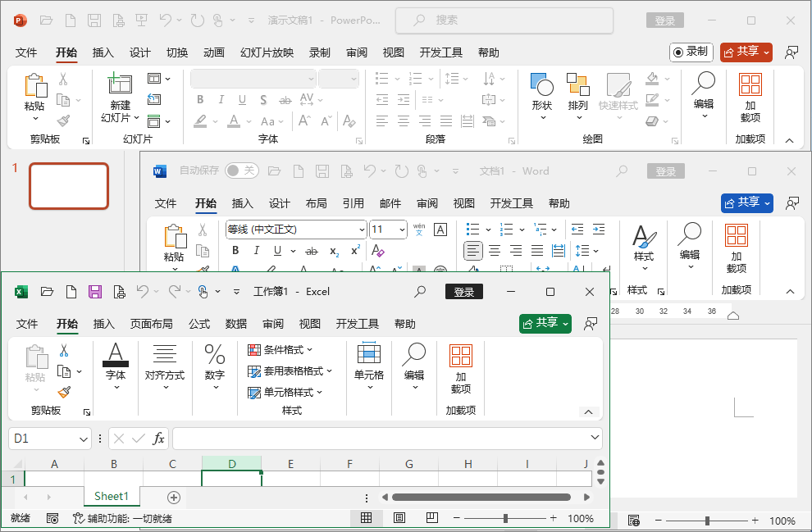812x532 pixels.
Task: Toggle bold formatting in Word
Action: (235, 249)
